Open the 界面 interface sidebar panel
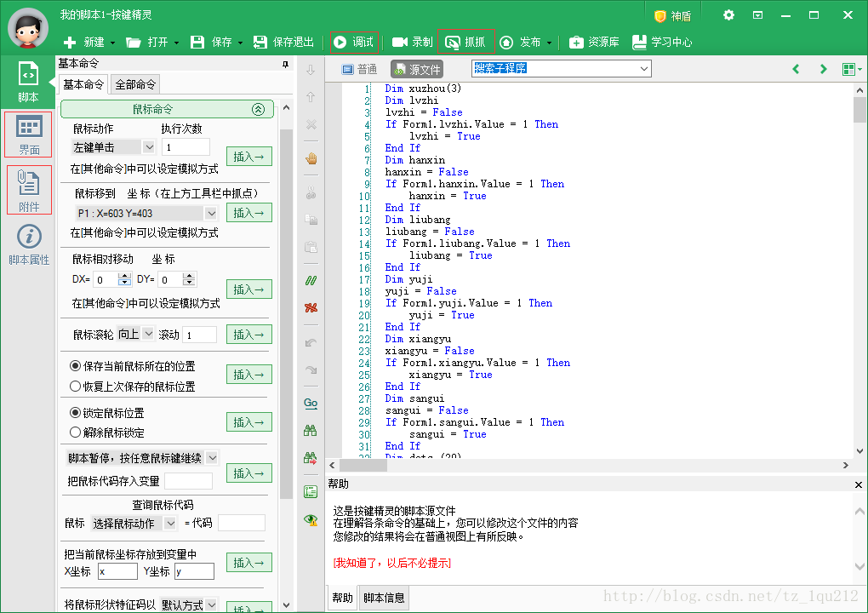 (x=28, y=135)
